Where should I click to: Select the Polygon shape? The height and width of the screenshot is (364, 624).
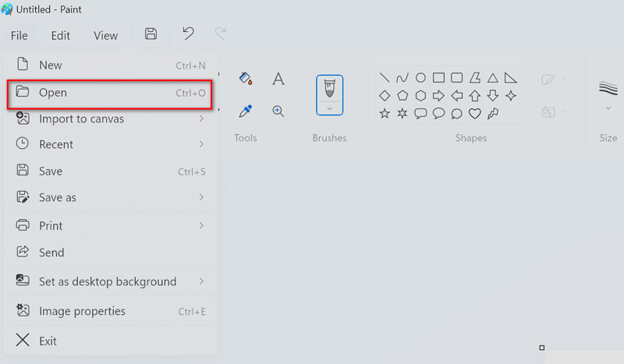(x=475, y=78)
